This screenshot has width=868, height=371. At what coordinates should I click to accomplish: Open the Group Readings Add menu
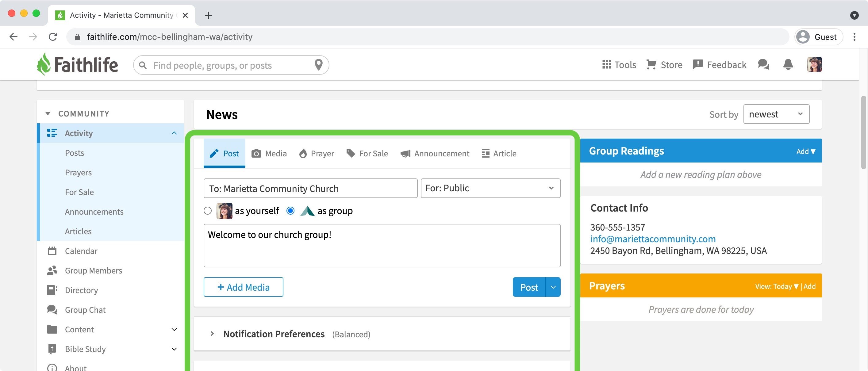click(x=806, y=151)
